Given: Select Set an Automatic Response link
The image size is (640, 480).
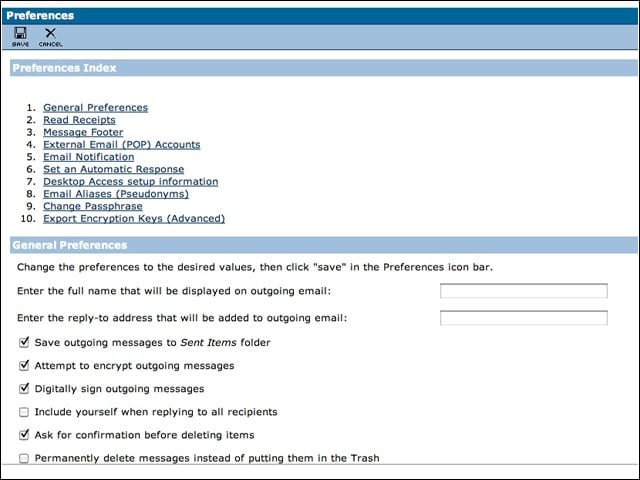Looking at the screenshot, I should [113, 169].
